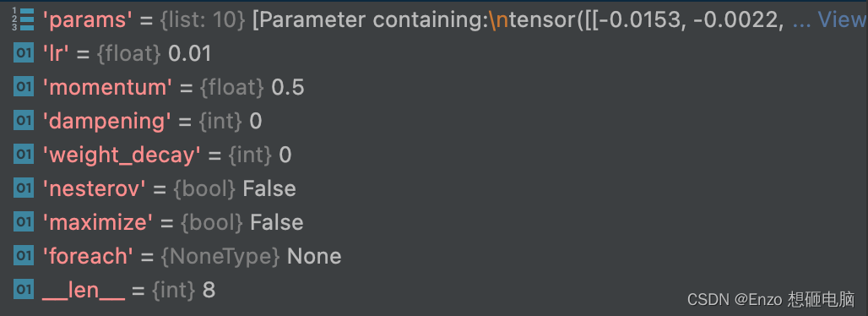Click the variable icon next to 'weight_decay'
Image resolution: width=868 pixels, height=316 pixels.
click(x=24, y=155)
